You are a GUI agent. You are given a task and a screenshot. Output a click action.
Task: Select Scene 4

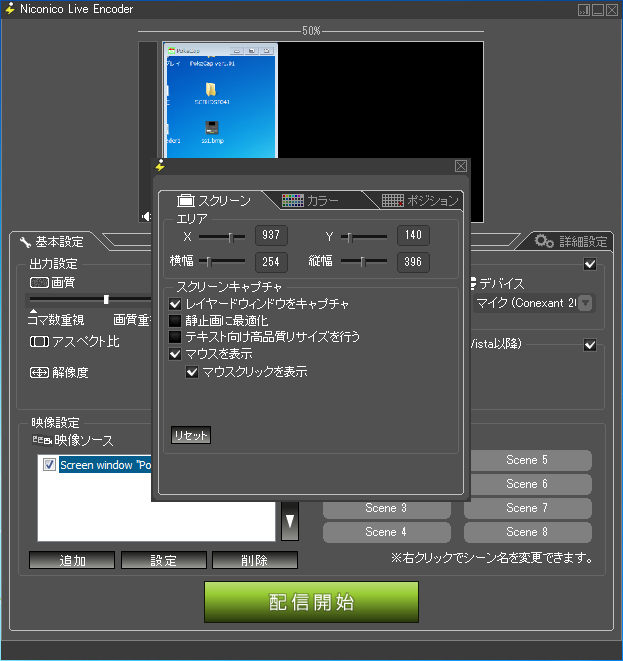tap(387, 532)
